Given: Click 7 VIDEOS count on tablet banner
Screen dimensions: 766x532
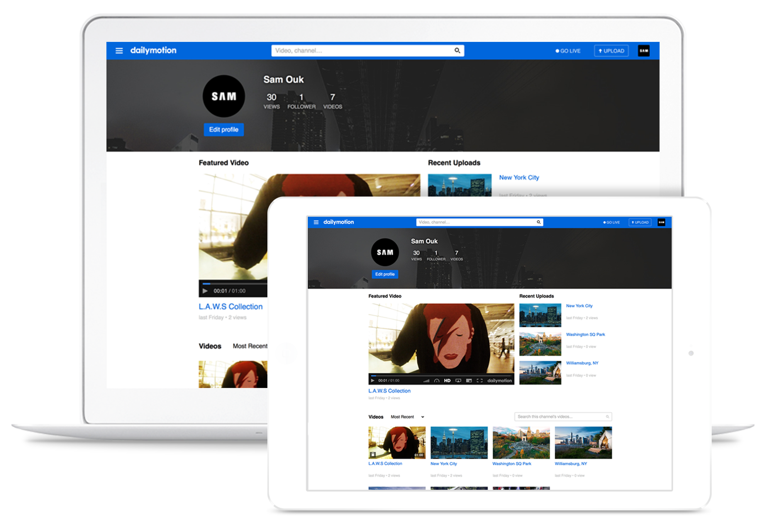Looking at the screenshot, I should click(456, 255).
